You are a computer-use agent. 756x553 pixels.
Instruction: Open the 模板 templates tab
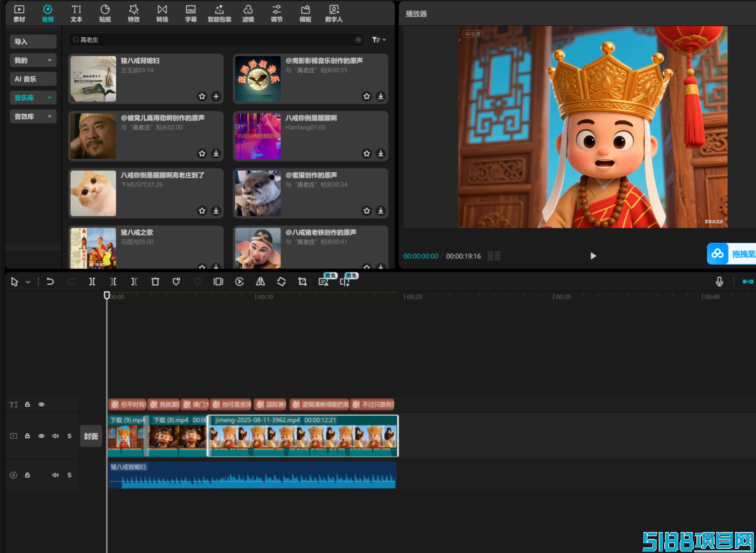pyautogui.click(x=305, y=13)
